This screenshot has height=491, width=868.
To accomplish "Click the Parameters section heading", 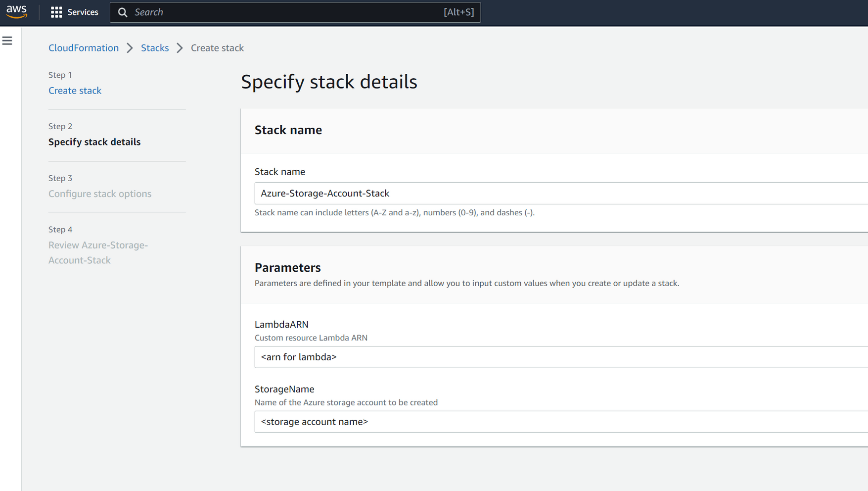I will (x=288, y=267).
